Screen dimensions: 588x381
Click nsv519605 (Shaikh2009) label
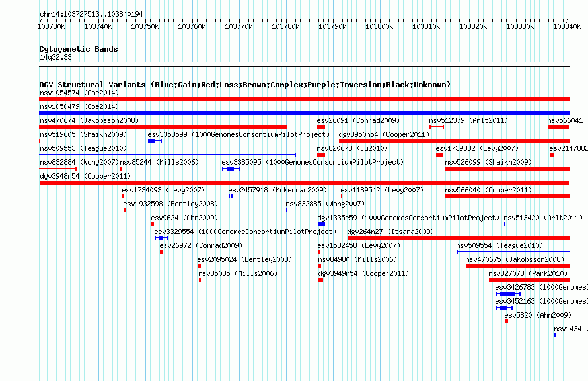pos(83,134)
